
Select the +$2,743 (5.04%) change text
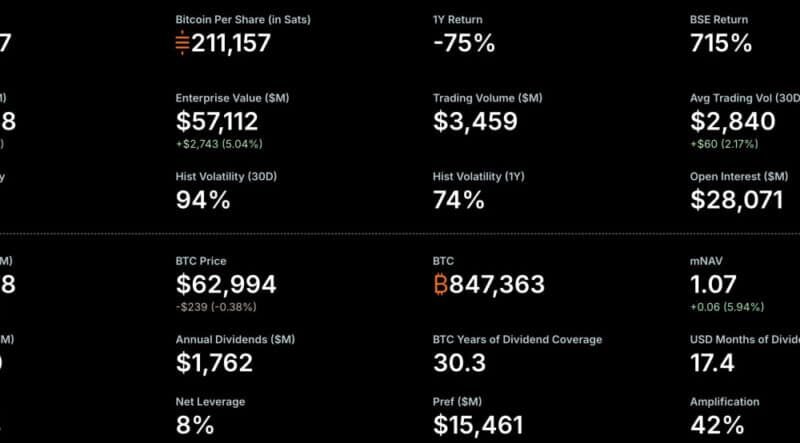(x=219, y=144)
